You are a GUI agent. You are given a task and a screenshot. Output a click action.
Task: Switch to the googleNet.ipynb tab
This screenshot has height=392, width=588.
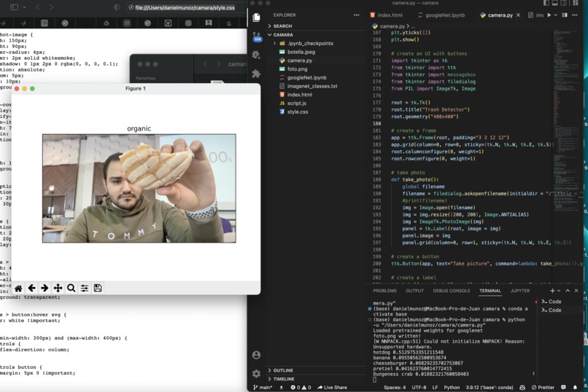(x=441, y=15)
